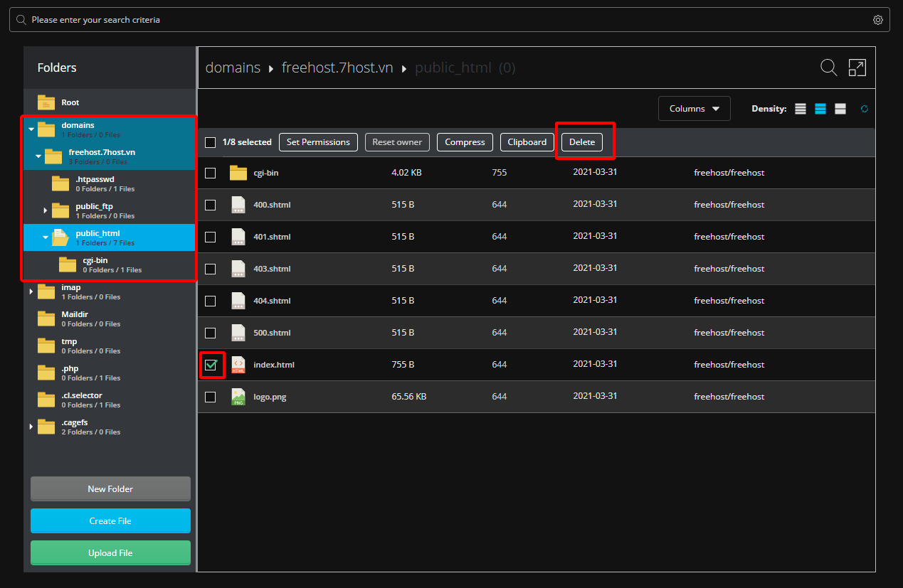The height and width of the screenshot is (588, 903).
Task: Select public_html in folder tree
Action: [109, 237]
